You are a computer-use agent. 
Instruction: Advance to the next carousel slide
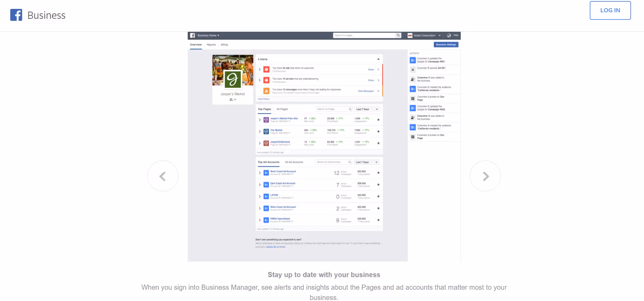click(485, 176)
